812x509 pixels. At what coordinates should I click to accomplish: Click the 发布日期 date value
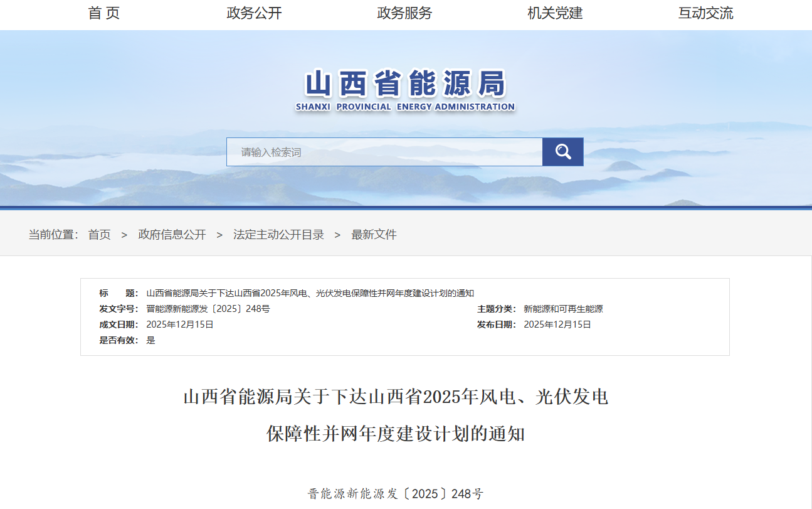click(557, 324)
